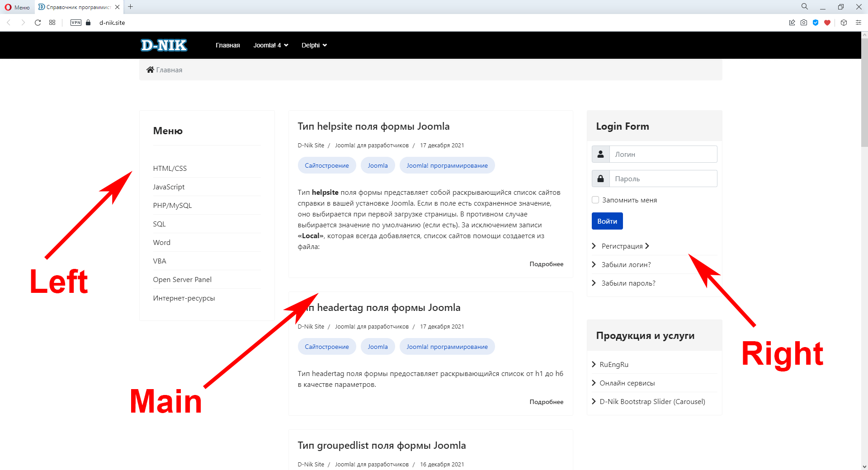
Task: Click the blue shield ad-blocker icon
Action: point(816,23)
